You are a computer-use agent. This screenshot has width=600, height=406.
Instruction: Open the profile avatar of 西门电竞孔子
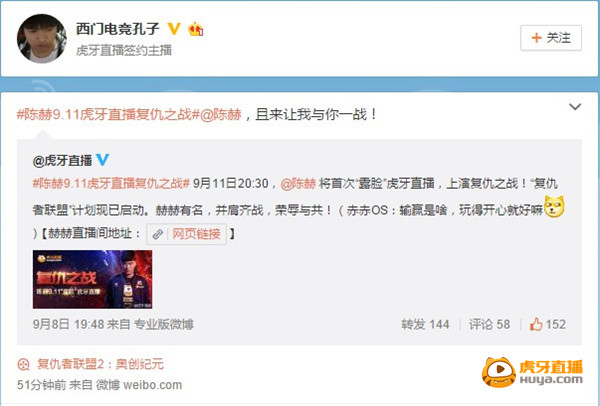pos(42,39)
